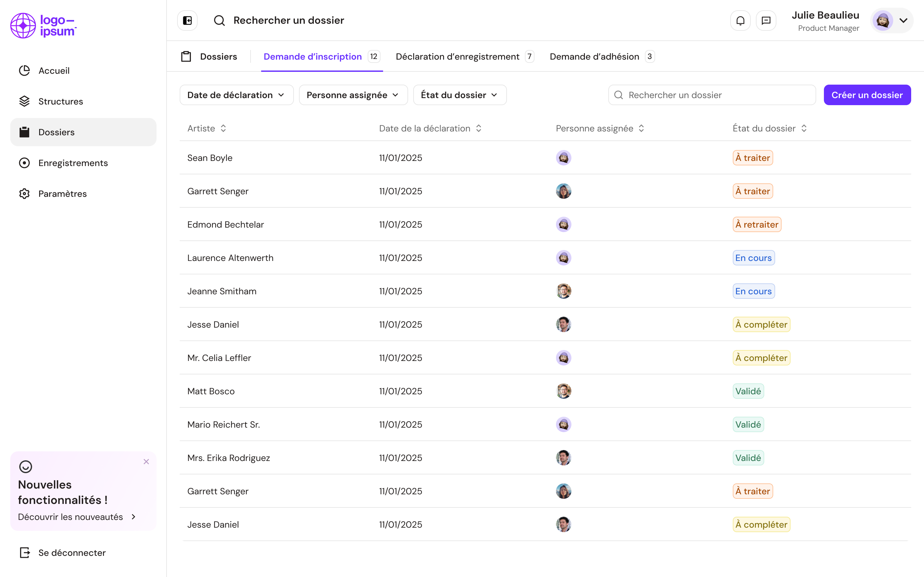The image size is (924, 577).
Task: Open the messages chat icon
Action: click(766, 20)
